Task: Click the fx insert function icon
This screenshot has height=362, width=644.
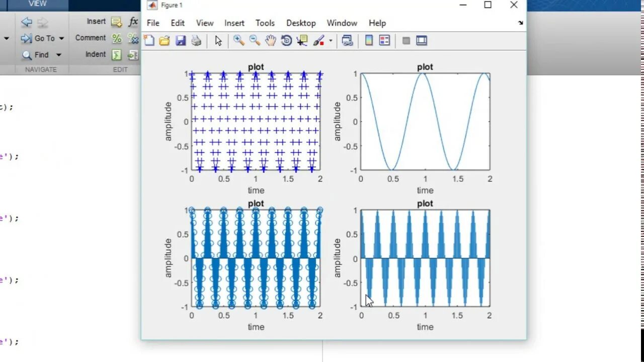Action: pos(133,22)
